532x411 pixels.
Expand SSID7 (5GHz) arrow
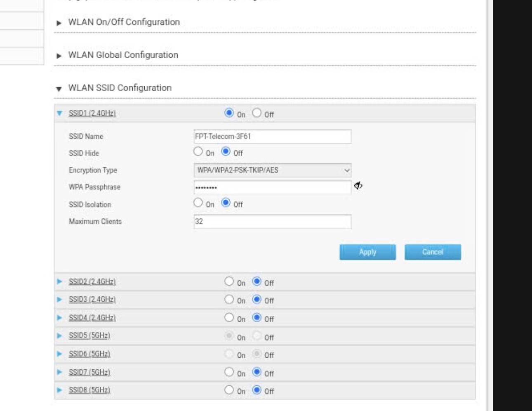click(59, 372)
